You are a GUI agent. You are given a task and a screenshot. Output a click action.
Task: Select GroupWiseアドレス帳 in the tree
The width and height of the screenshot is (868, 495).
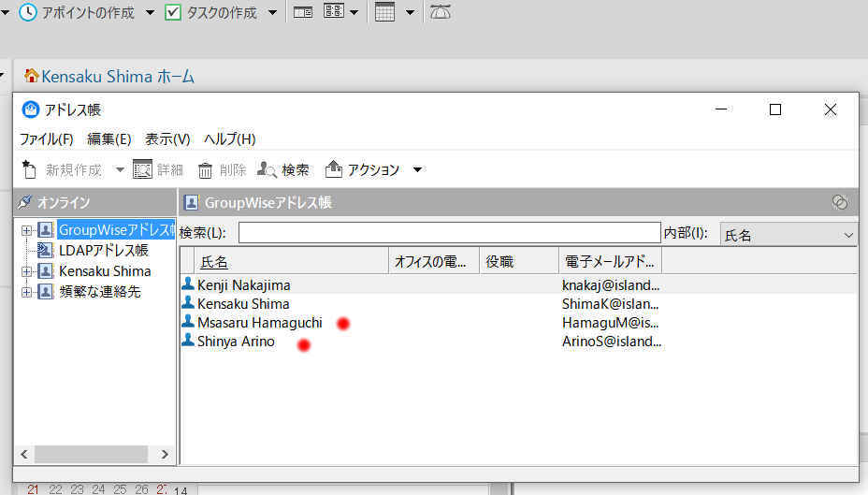pos(116,230)
